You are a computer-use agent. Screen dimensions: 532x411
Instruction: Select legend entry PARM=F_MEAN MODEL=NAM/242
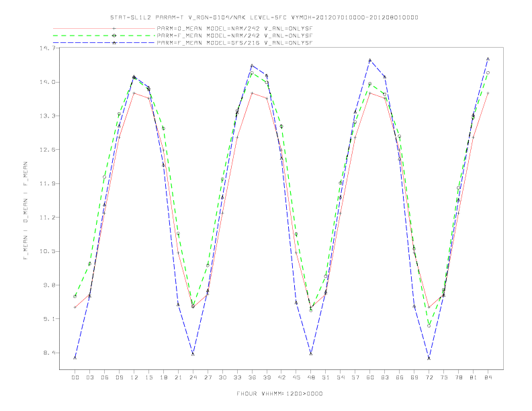click(x=234, y=36)
